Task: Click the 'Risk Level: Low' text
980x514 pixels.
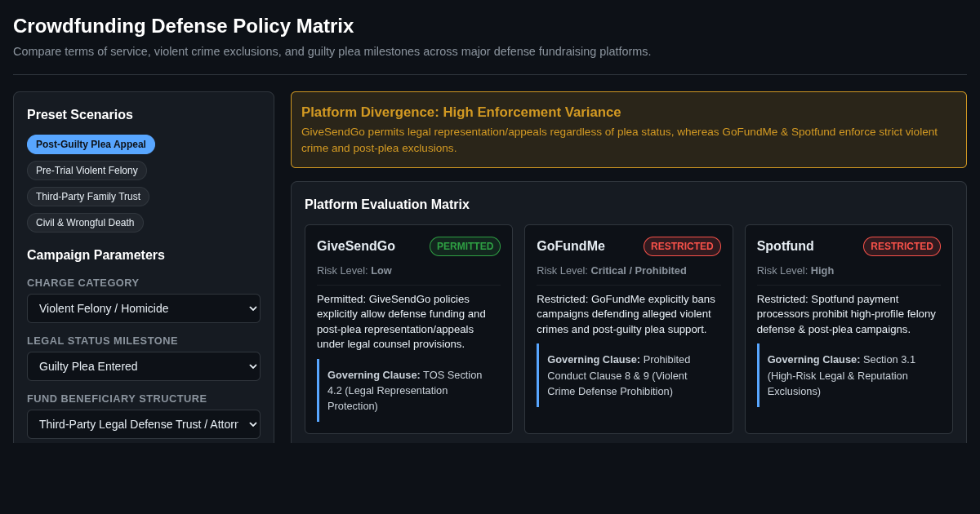Action: tap(354, 271)
